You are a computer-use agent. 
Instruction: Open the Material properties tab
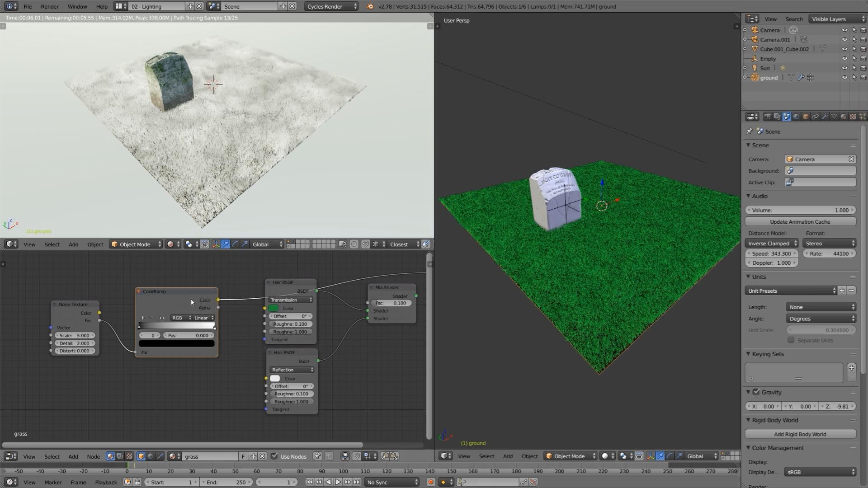point(844,117)
